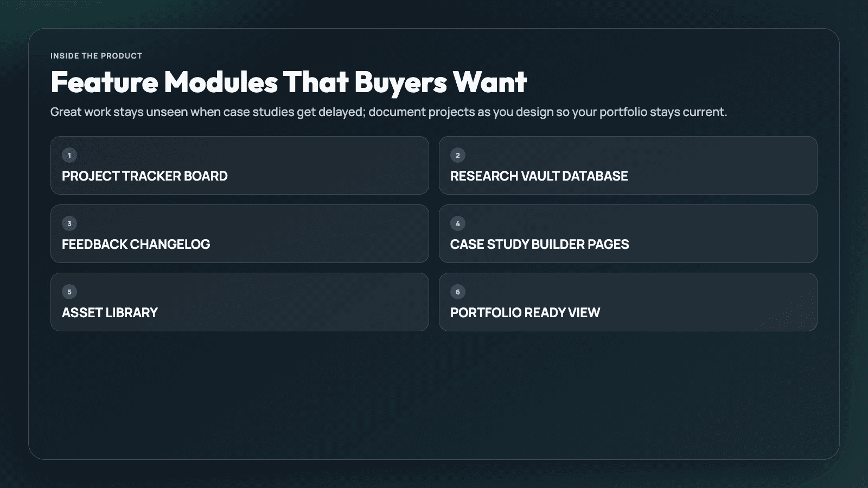Select the Project Tracker Board card

(x=240, y=165)
